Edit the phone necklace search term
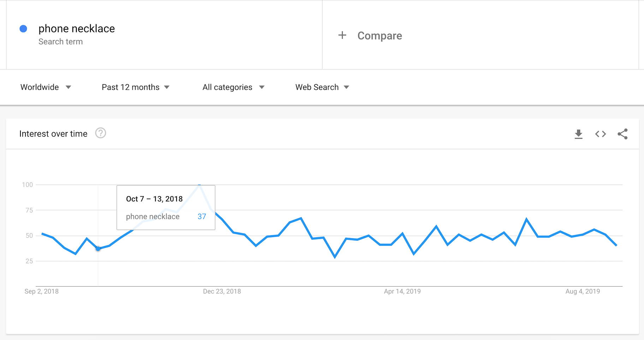This screenshot has height=340, width=644. [x=77, y=29]
